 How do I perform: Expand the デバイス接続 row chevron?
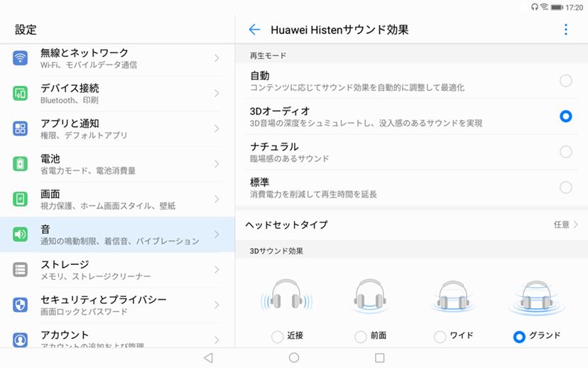pos(217,93)
